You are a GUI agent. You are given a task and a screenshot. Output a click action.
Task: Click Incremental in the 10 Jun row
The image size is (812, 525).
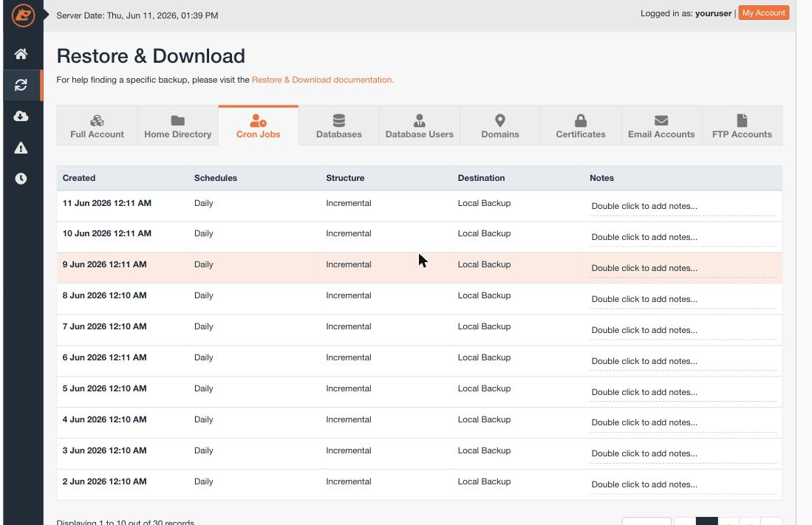click(349, 233)
